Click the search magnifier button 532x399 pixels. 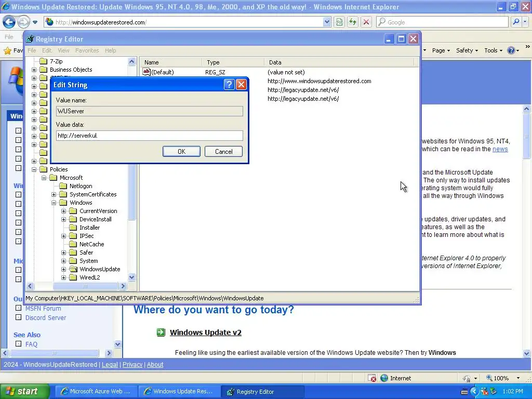tap(516, 22)
